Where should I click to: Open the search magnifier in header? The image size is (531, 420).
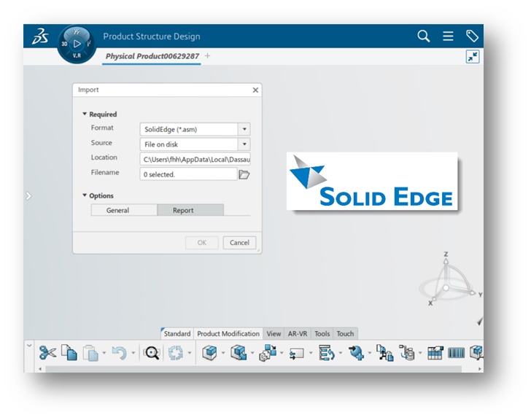tap(423, 36)
